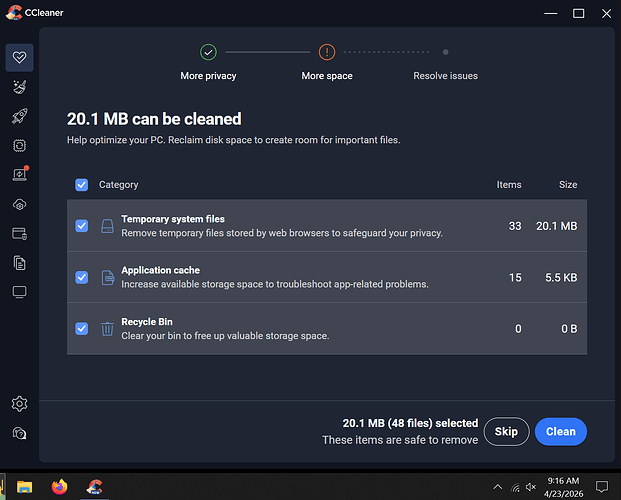Viewport: 621px width, 500px height.
Task: Click the Clean button
Action: [561, 431]
